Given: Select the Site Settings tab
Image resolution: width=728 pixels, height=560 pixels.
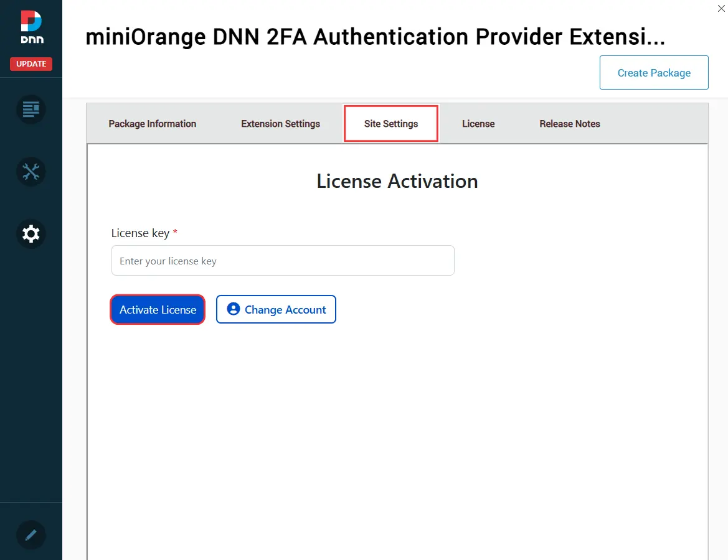Looking at the screenshot, I should pyautogui.click(x=391, y=123).
